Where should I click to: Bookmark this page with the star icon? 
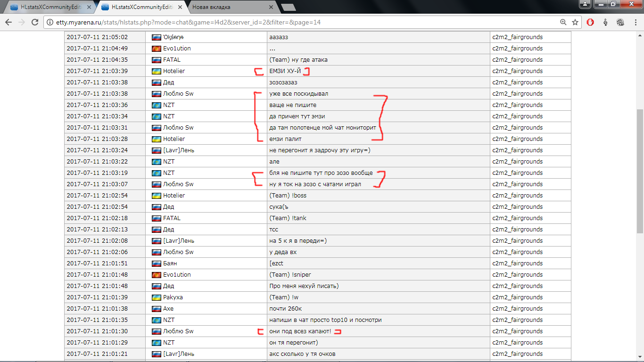coord(575,22)
